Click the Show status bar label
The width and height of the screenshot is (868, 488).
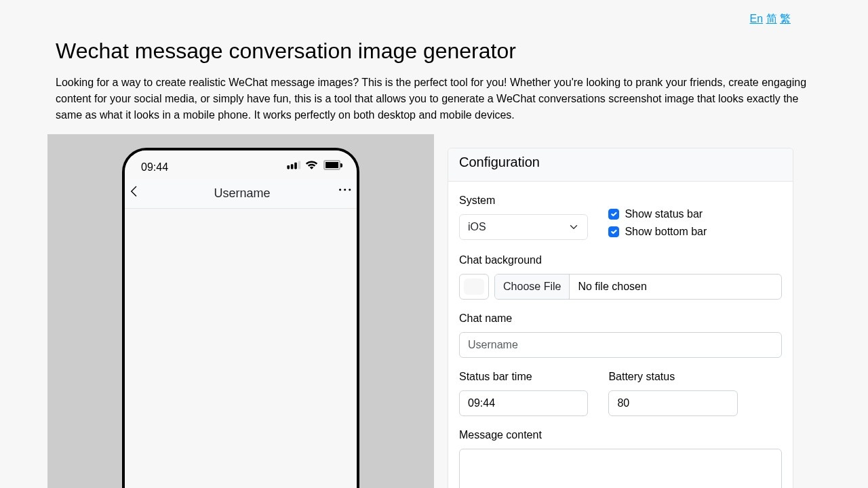tap(663, 214)
